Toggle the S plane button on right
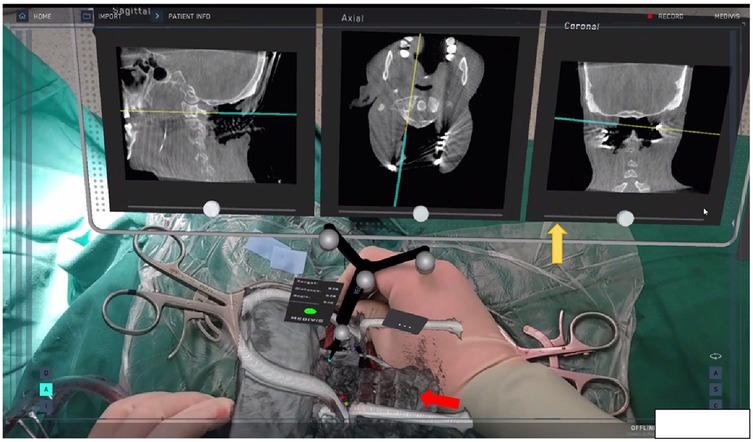The height and width of the screenshot is (442, 753). 716,390
